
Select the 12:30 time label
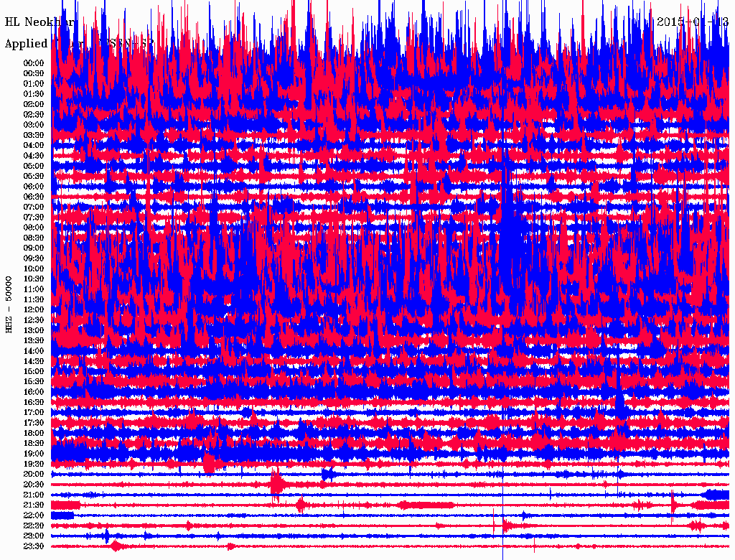(x=34, y=320)
